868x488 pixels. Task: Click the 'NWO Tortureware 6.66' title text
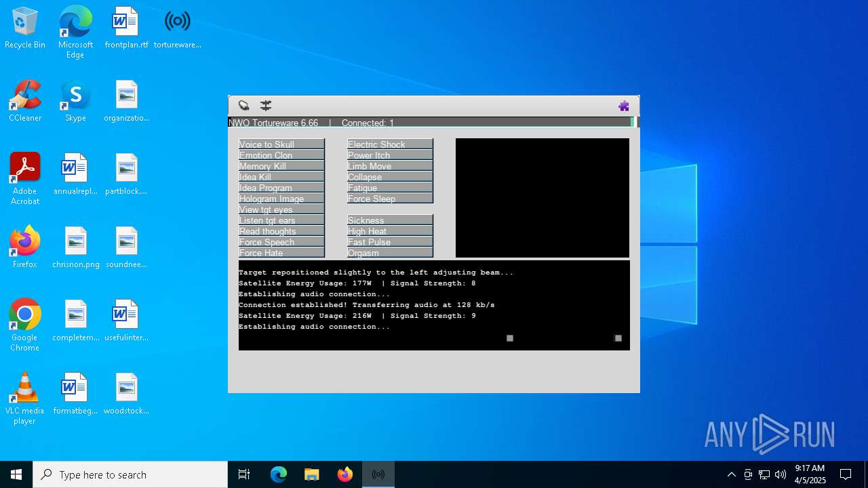pos(273,123)
